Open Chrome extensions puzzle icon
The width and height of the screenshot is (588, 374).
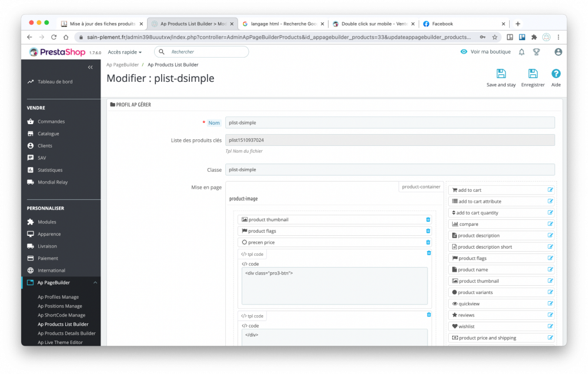coord(534,37)
